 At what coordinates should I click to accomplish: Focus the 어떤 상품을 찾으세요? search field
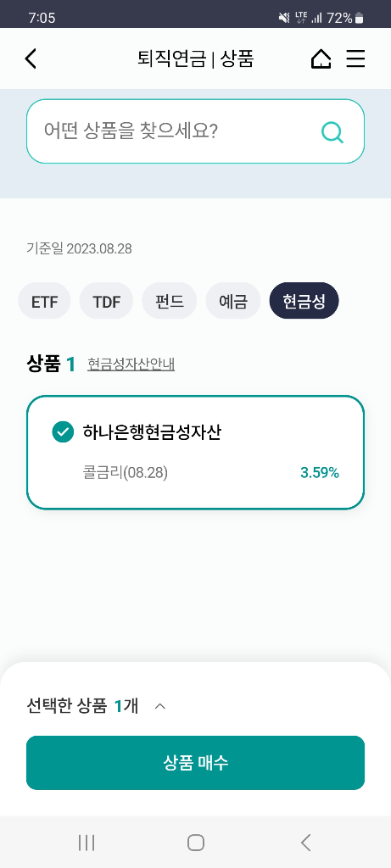(195, 131)
